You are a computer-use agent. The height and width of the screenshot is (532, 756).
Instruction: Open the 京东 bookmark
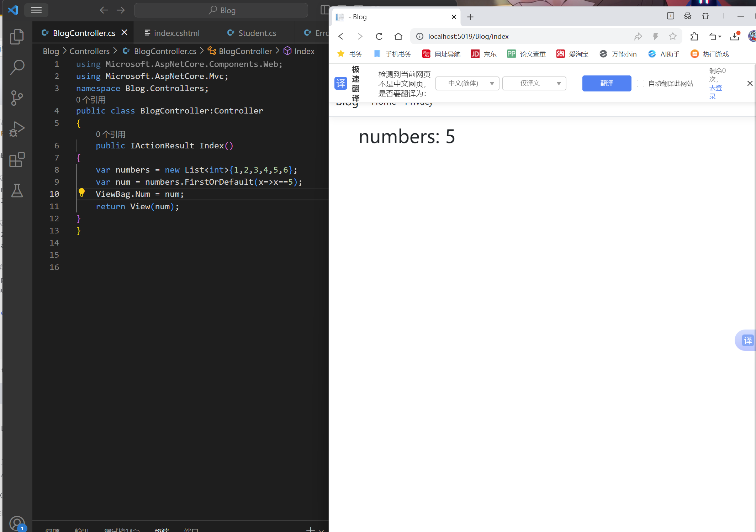(x=484, y=54)
